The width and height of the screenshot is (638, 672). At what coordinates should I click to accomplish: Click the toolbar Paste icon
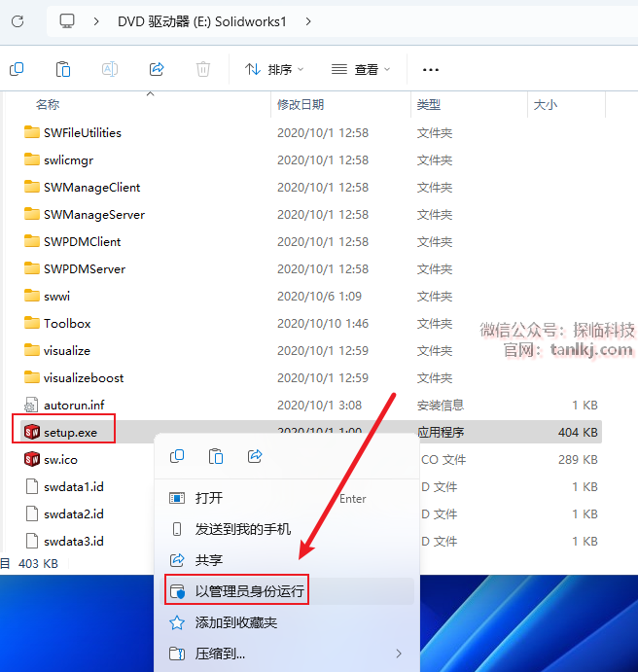[63, 69]
